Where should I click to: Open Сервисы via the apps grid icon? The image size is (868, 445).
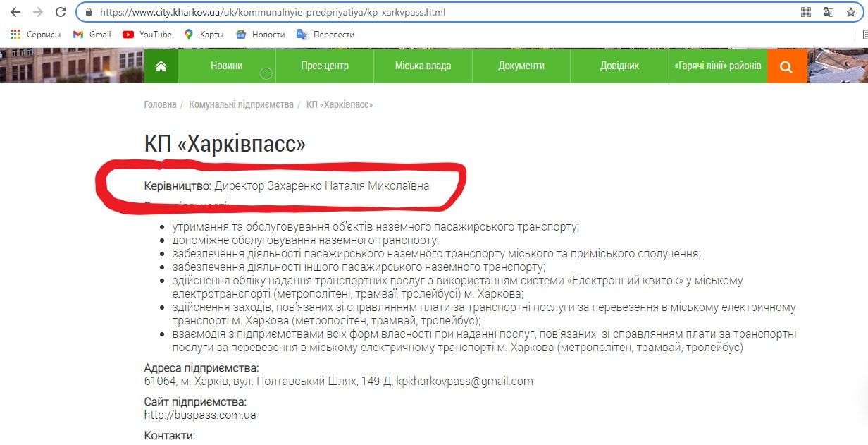(15, 34)
